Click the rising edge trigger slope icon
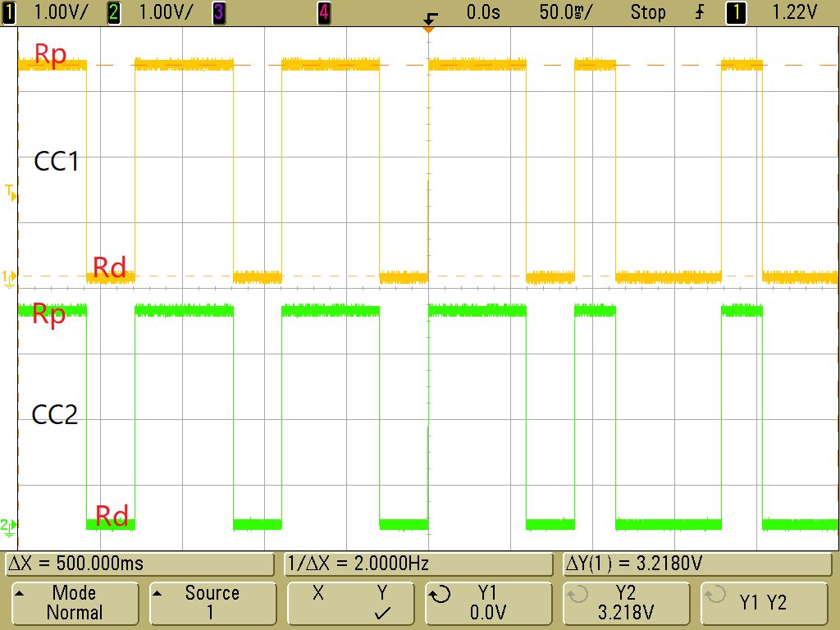Viewport: 840px width, 630px height. 700,12
